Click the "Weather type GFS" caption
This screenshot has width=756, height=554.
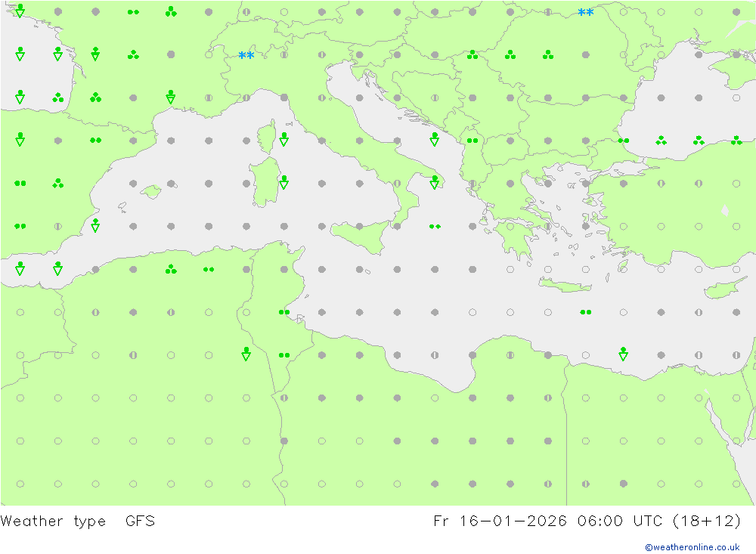[78, 522]
